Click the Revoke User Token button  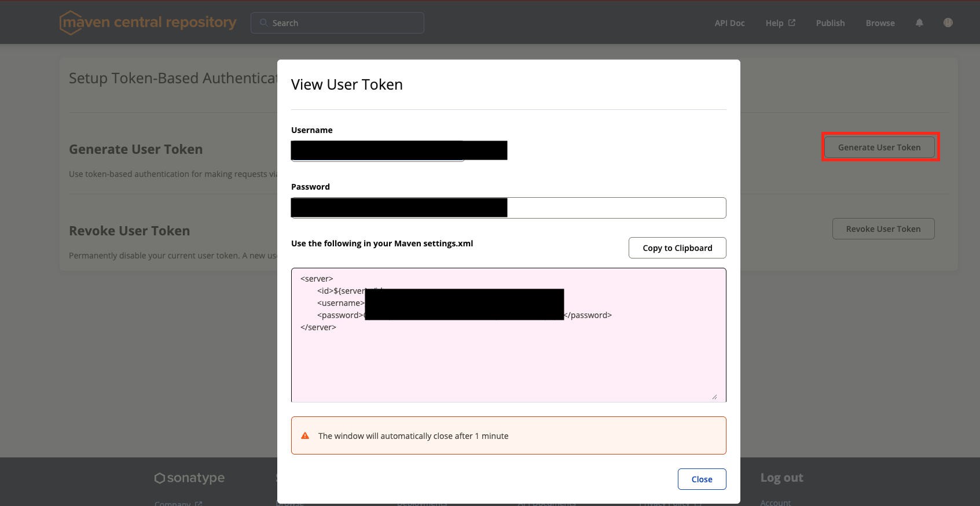tap(883, 228)
